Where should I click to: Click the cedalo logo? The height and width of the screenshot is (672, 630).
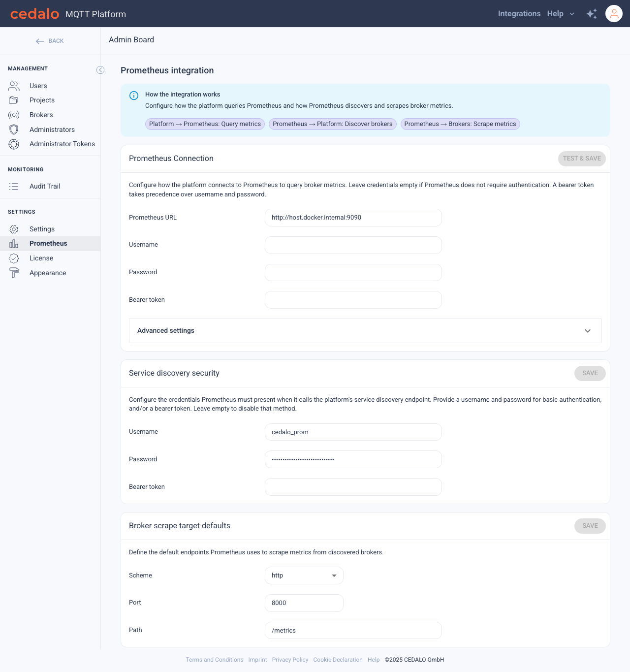pos(34,14)
